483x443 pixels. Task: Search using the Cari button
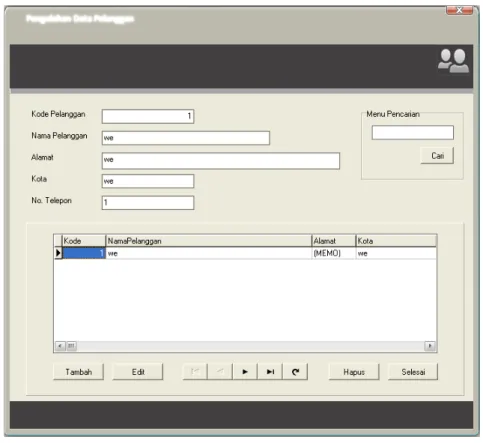click(x=437, y=156)
